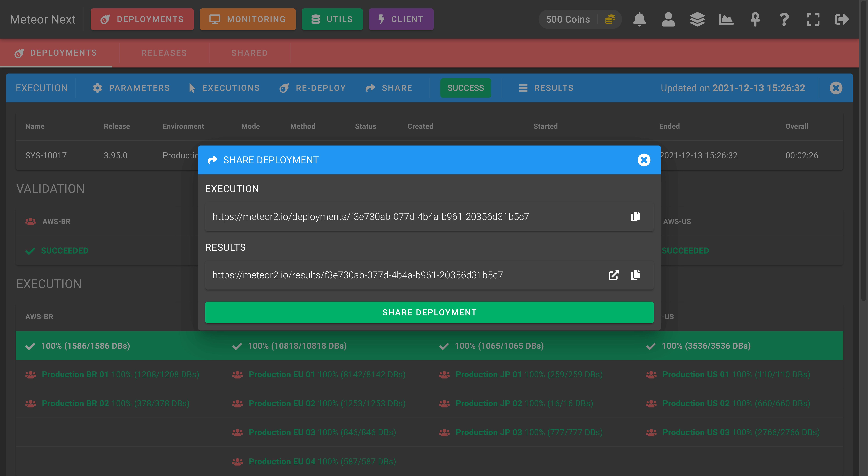Open the Monitoring top navigation button
Screen dimensions: 868x476
[x=248, y=19]
